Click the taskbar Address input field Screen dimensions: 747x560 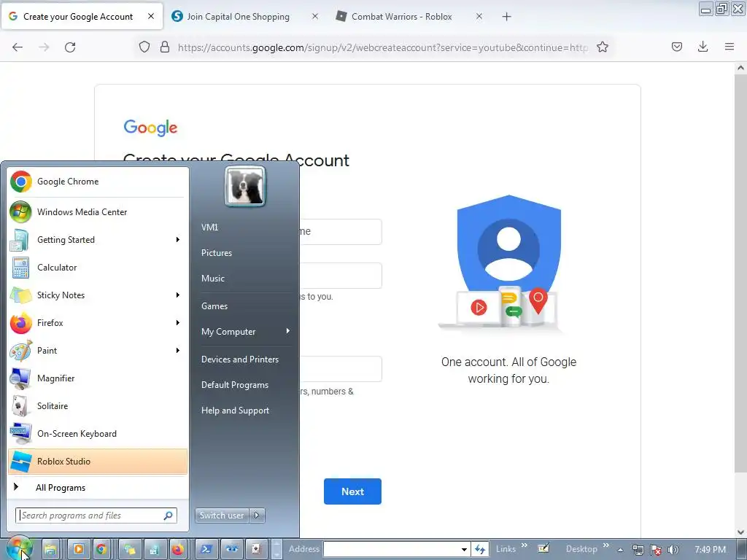pyautogui.click(x=392, y=549)
